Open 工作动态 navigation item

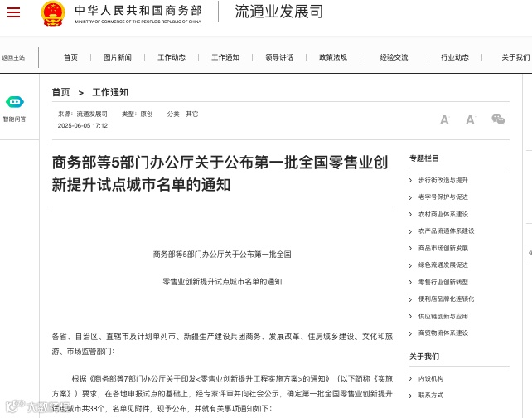coord(172,57)
